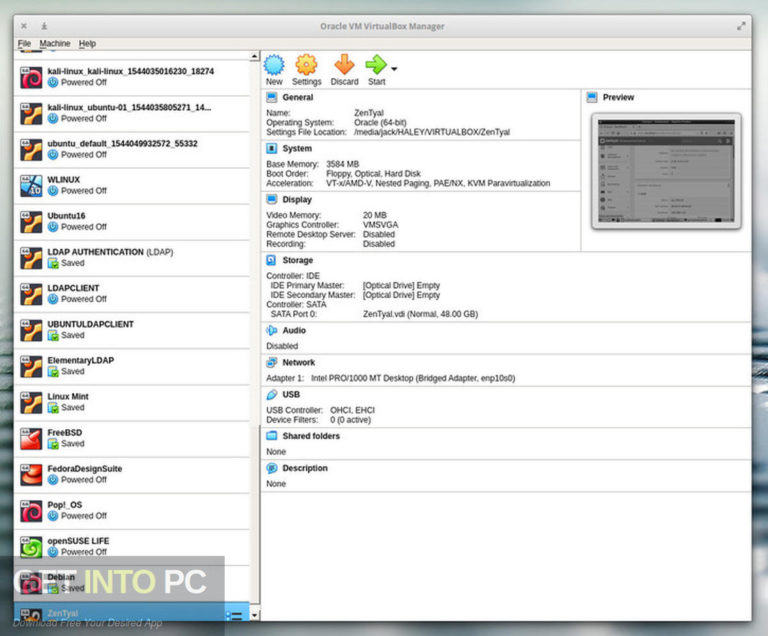Click the Oracle (64-bit) operating system value
The width and height of the screenshot is (768, 636).
point(380,122)
